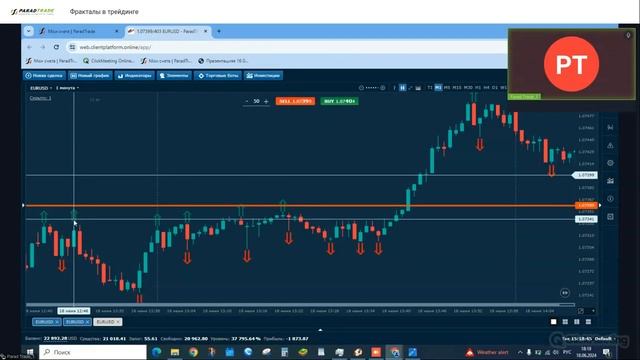Screen dimensions: 640x360
Task: Click the chart's horizontal scrollbar
Action: [x=300, y=304]
